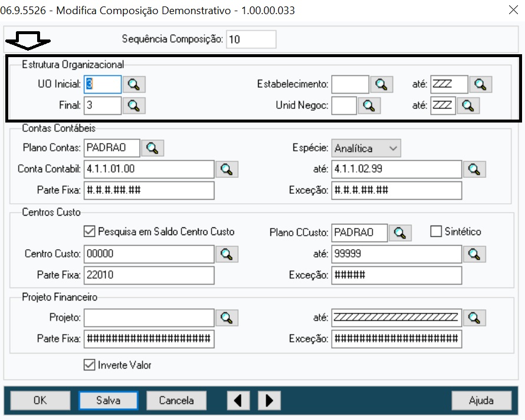Click the Plano CCusto PADRAO field
The width and height of the screenshot is (525, 420).
359,233
